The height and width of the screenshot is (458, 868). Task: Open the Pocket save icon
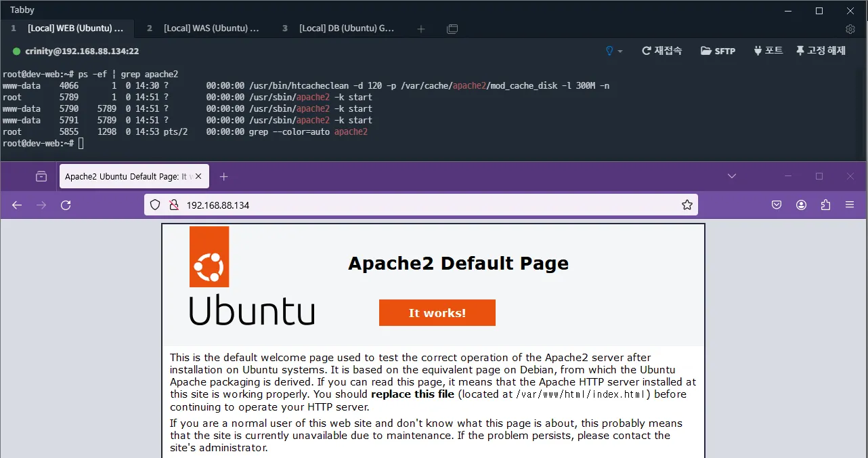[x=777, y=205]
